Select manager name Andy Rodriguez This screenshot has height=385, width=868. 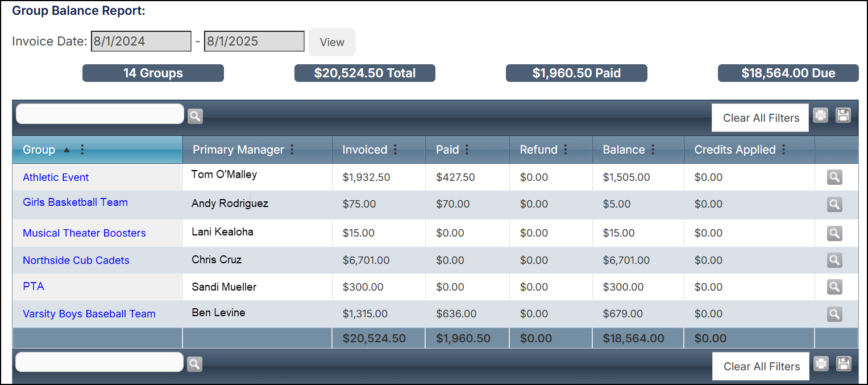pyautogui.click(x=230, y=204)
